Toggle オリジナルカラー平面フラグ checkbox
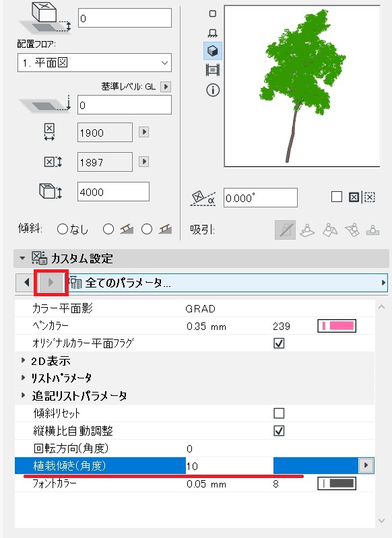Viewport: 392px width, 538px height. click(279, 343)
